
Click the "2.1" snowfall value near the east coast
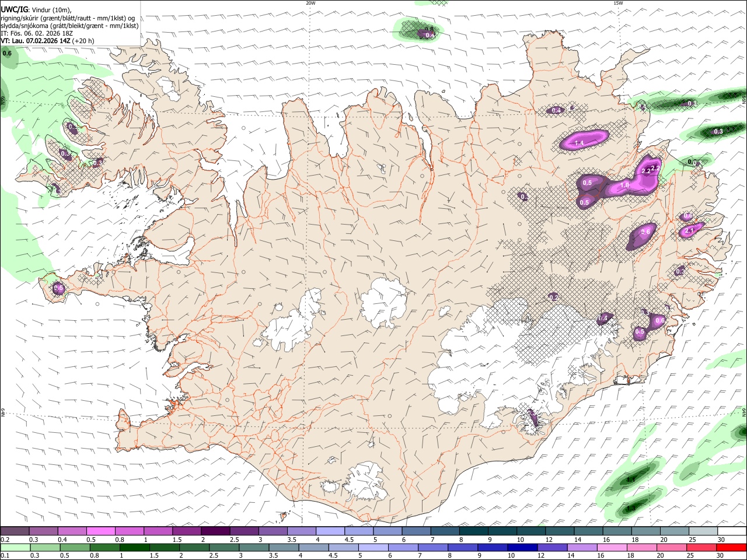pos(689,231)
